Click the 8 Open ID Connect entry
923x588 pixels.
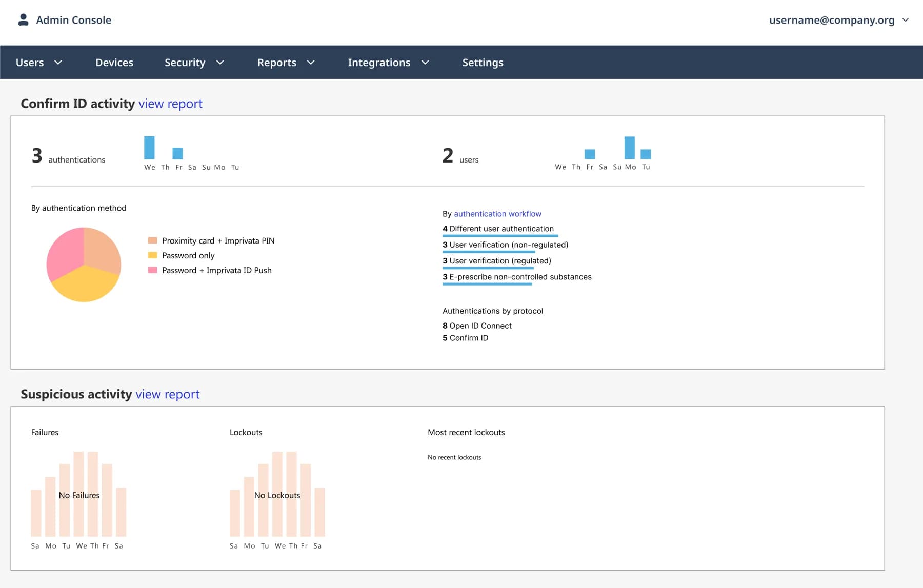[x=477, y=326]
